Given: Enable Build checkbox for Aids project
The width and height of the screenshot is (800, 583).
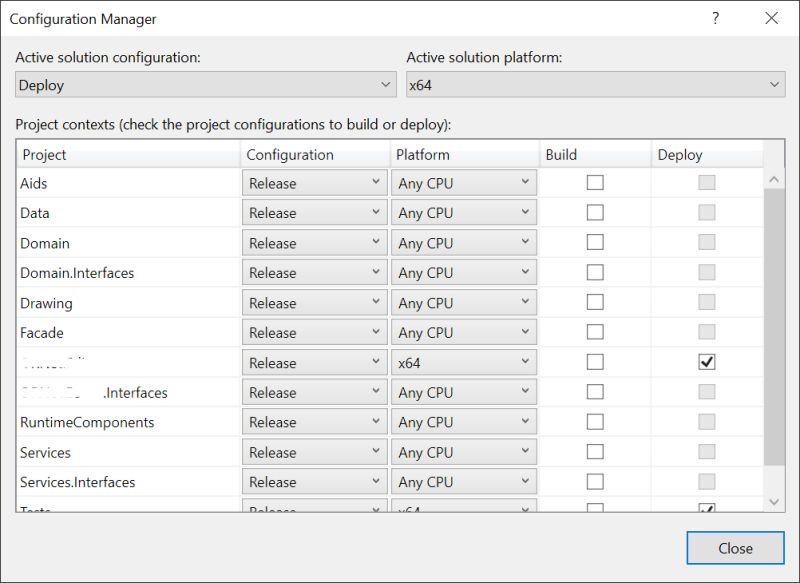Looking at the screenshot, I should (x=595, y=183).
